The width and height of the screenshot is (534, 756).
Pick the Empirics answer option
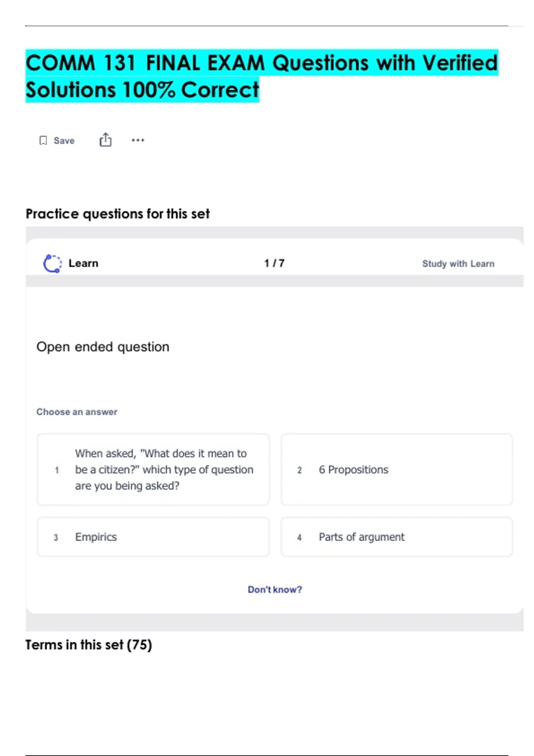point(153,537)
